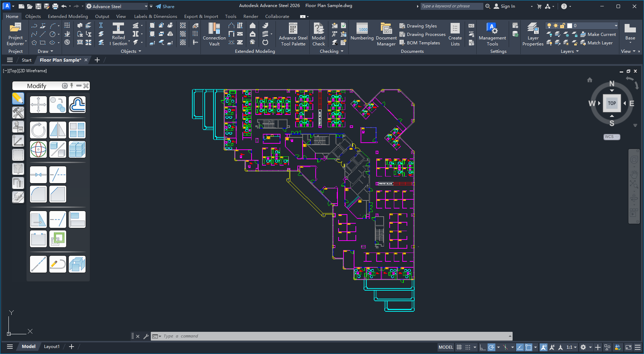The image size is (644, 354).
Task: Toggle Polar tracking in status bar
Action: point(491,347)
